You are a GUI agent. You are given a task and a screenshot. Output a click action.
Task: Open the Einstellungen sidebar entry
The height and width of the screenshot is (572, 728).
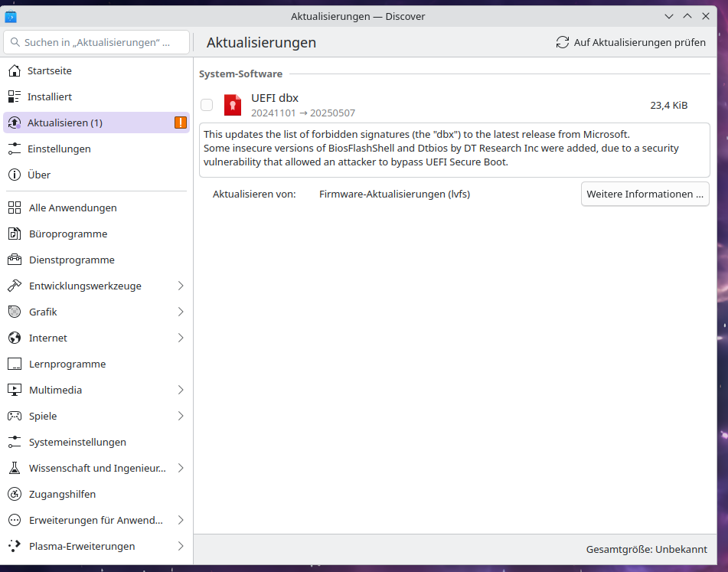59,149
